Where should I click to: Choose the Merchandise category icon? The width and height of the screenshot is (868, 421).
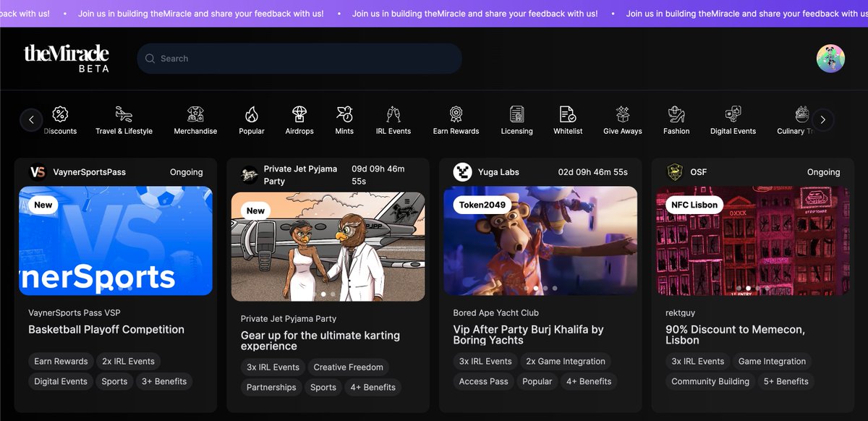(195, 114)
